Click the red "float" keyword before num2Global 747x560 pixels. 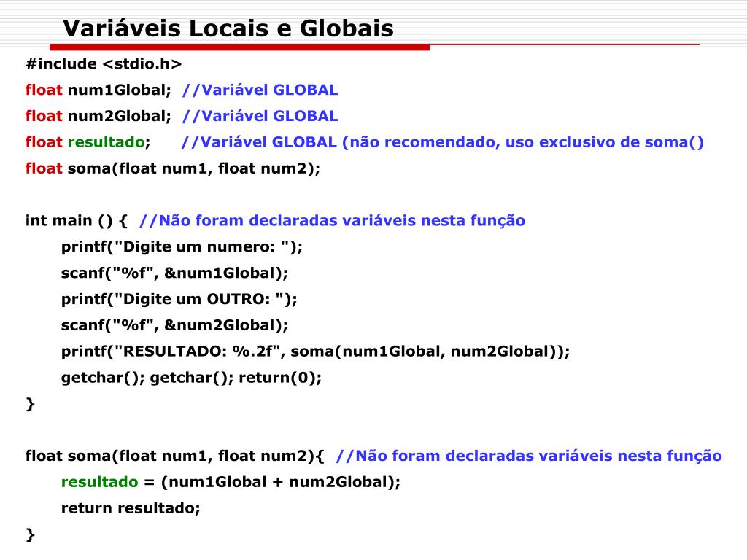pos(44,116)
